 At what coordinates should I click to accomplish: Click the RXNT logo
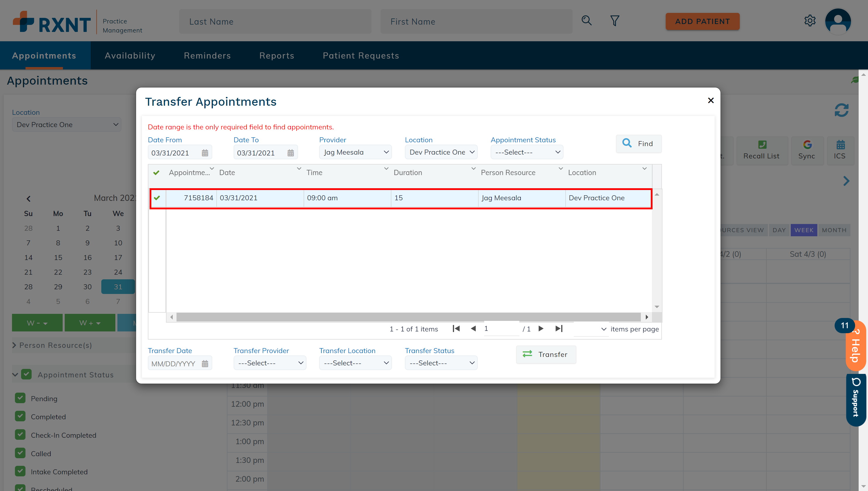(x=52, y=22)
